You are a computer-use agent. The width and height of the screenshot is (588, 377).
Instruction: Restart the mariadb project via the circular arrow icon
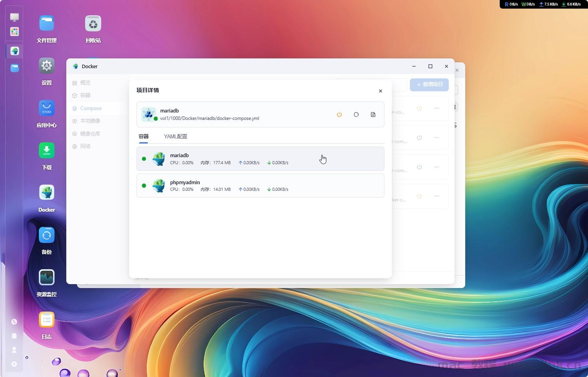point(356,114)
